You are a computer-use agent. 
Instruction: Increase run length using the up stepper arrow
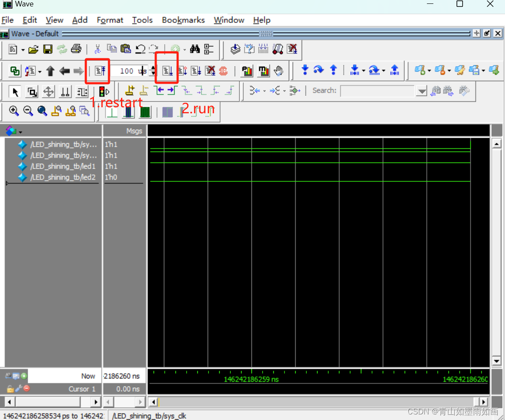tap(153, 68)
